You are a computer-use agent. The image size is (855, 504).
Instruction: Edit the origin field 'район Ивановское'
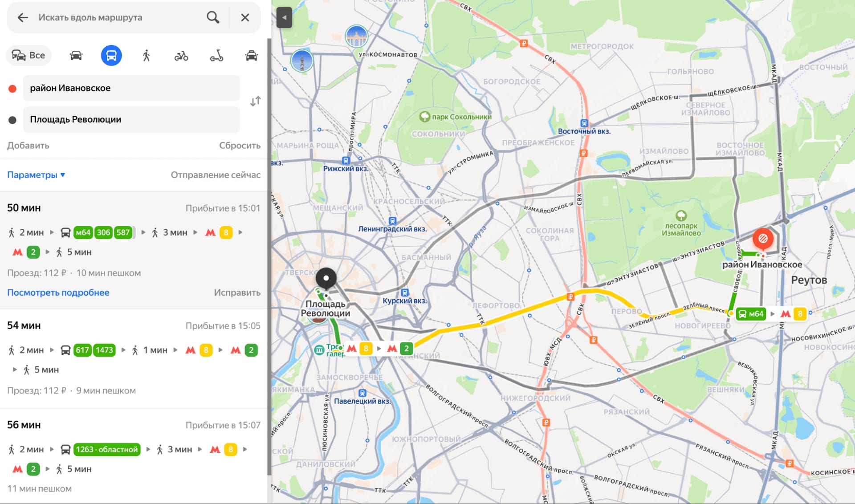click(x=131, y=88)
